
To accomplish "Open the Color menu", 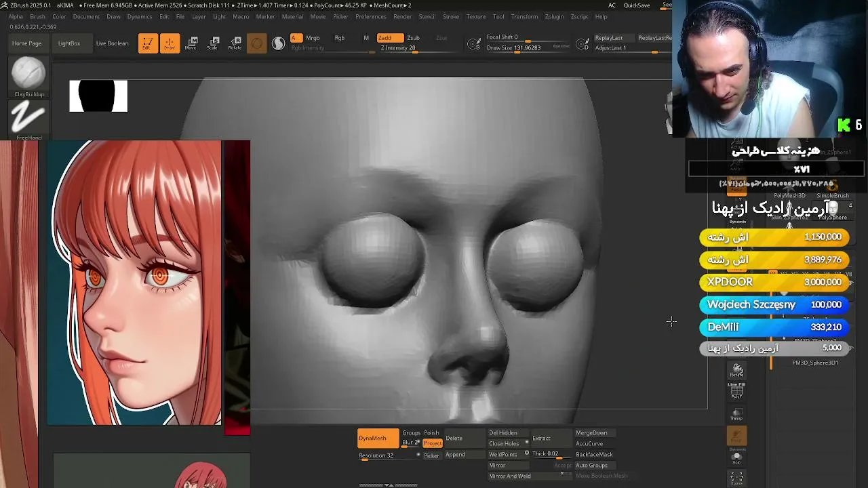I will (x=59, y=16).
